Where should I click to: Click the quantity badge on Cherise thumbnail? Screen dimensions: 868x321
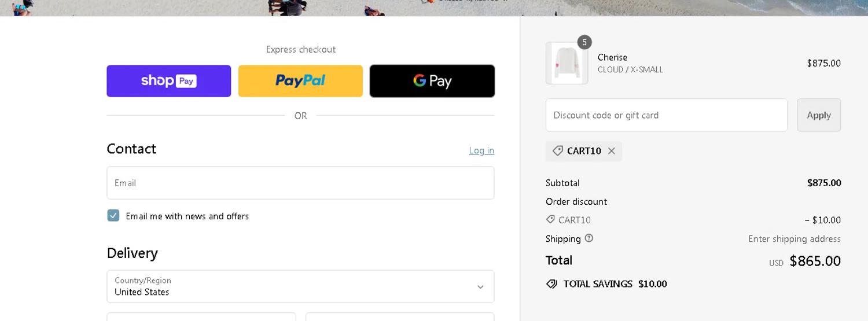point(584,42)
